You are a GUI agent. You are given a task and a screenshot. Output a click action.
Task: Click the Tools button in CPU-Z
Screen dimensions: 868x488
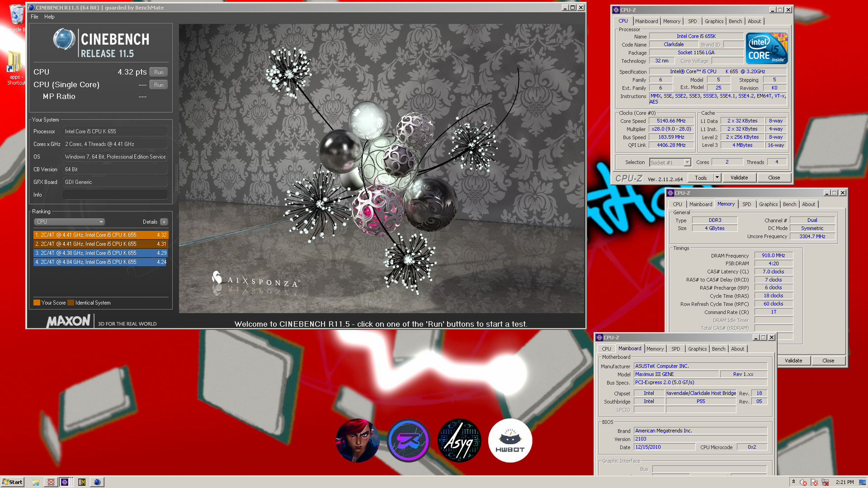tap(701, 178)
